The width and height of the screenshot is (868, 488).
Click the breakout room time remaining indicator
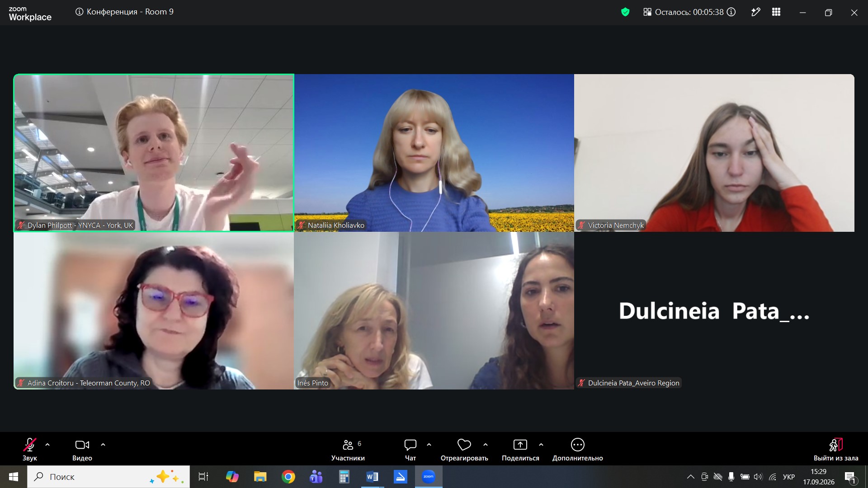pos(689,12)
